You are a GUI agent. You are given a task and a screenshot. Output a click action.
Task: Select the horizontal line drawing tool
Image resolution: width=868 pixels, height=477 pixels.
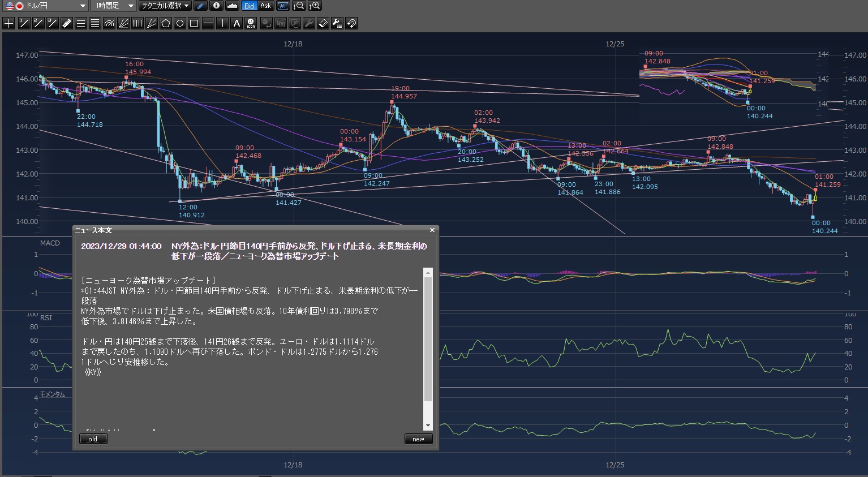pyautogui.click(x=208, y=23)
